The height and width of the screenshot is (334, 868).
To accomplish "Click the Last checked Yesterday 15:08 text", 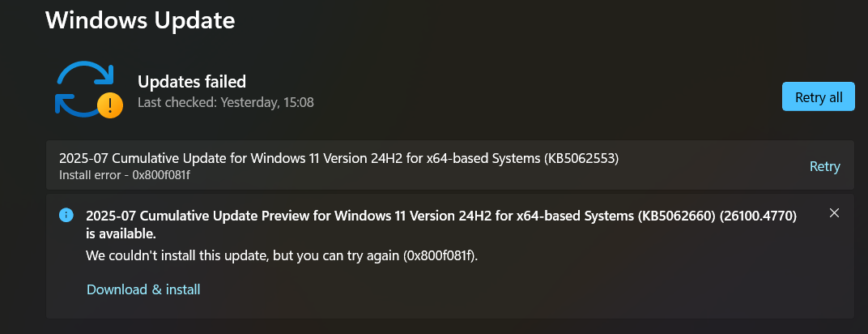I will click(225, 102).
